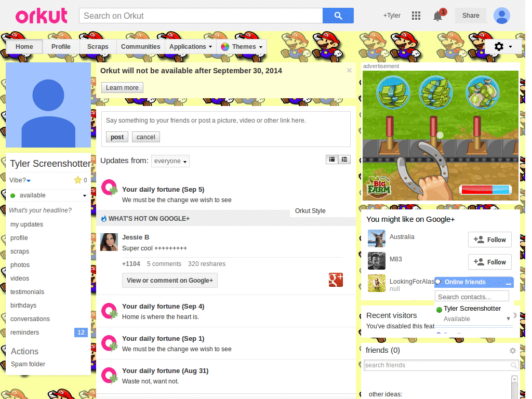Click the large profile picture placeholder
The image size is (532, 399).
click(x=48, y=105)
